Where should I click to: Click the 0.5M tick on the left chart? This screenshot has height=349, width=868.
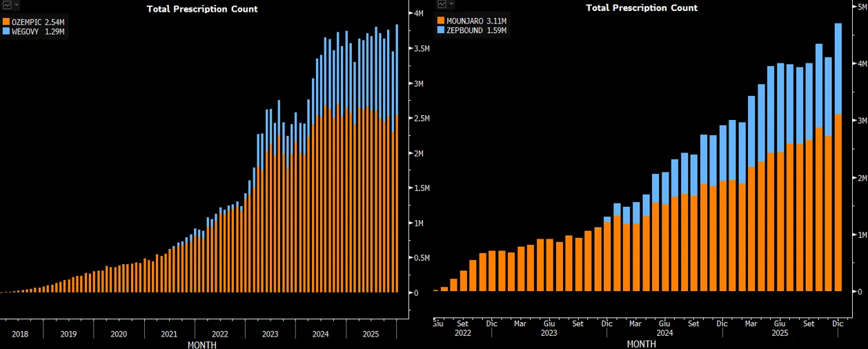point(422,258)
